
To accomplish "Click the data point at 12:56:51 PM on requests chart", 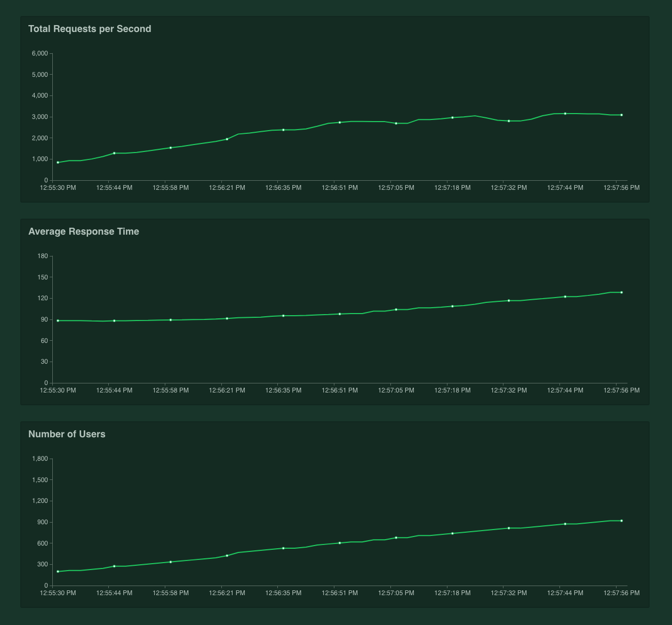I will (339, 122).
